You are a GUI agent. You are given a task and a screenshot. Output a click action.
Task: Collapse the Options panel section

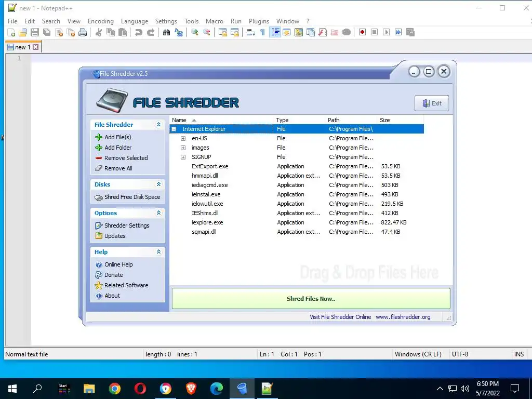pyautogui.click(x=158, y=212)
